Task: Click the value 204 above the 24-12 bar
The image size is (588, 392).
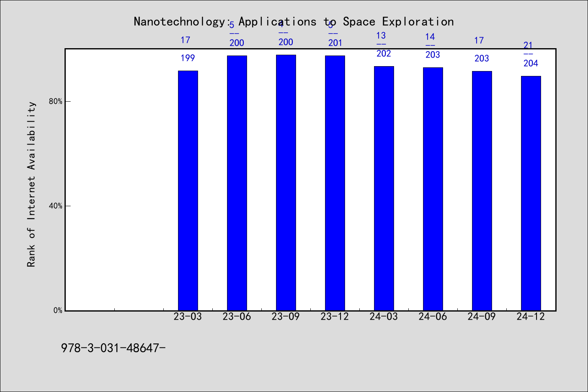Action: click(531, 63)
